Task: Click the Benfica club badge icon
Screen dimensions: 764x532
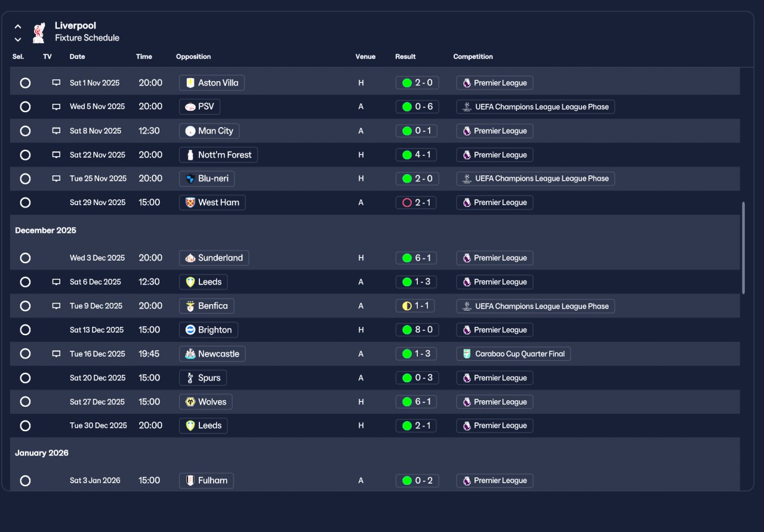Action: 190,306
